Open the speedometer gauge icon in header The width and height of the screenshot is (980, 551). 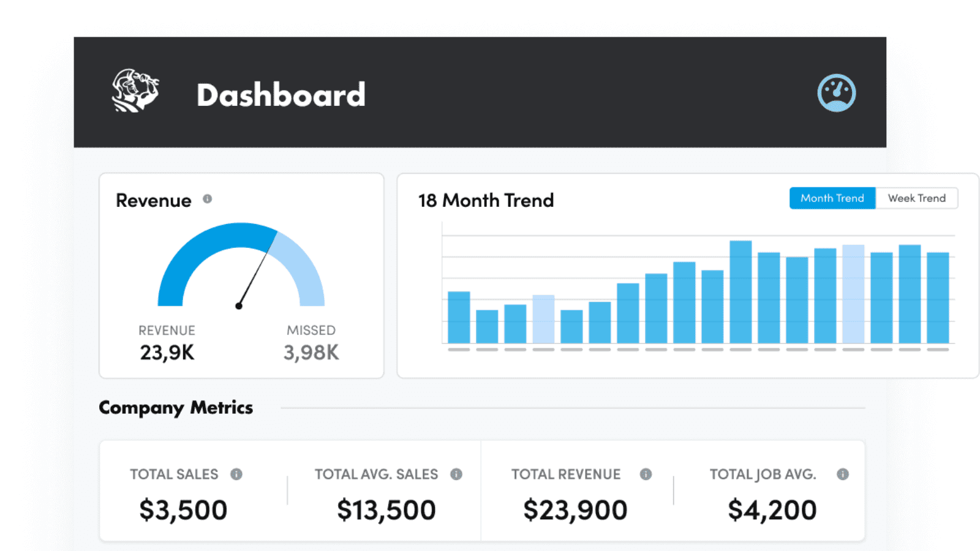[837, 93]
